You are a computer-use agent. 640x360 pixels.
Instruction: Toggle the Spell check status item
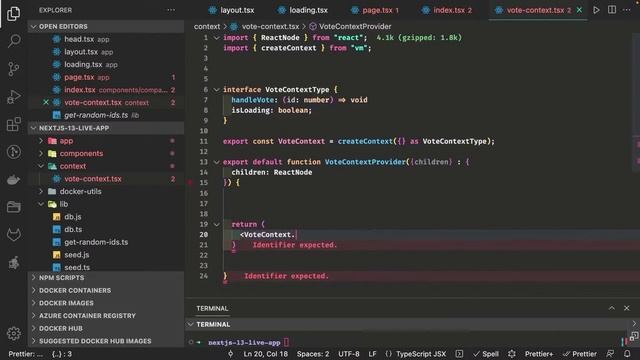click(486, 354)
